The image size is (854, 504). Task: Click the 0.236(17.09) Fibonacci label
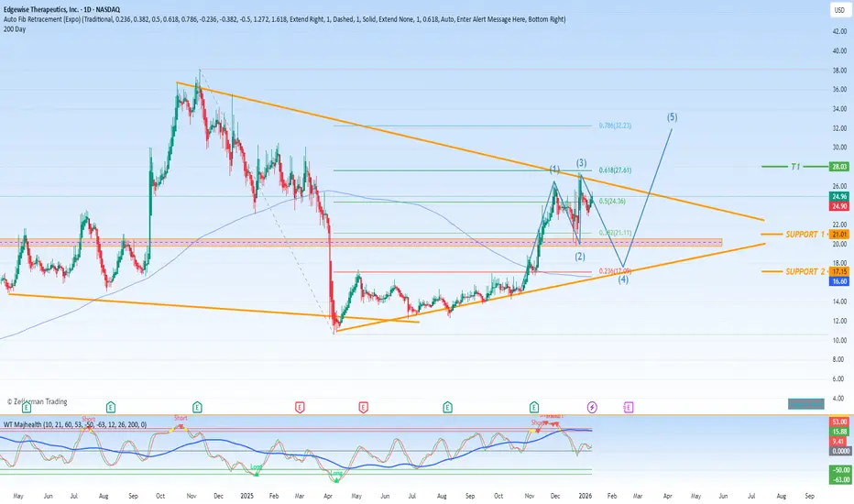click(x=615, y=271)
